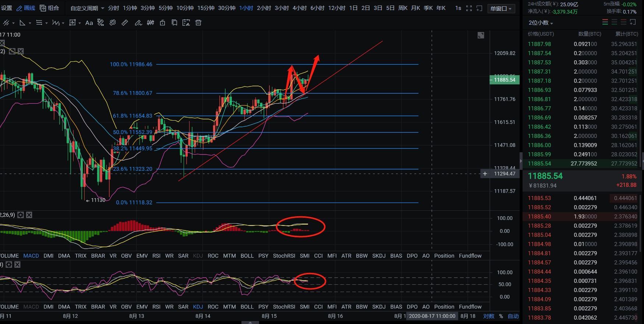Image resolution: width=644 pixels, height=324 pixels.
Task: Open the 自定义周期 custom period dropdown
Action: [x=87, y=8]
